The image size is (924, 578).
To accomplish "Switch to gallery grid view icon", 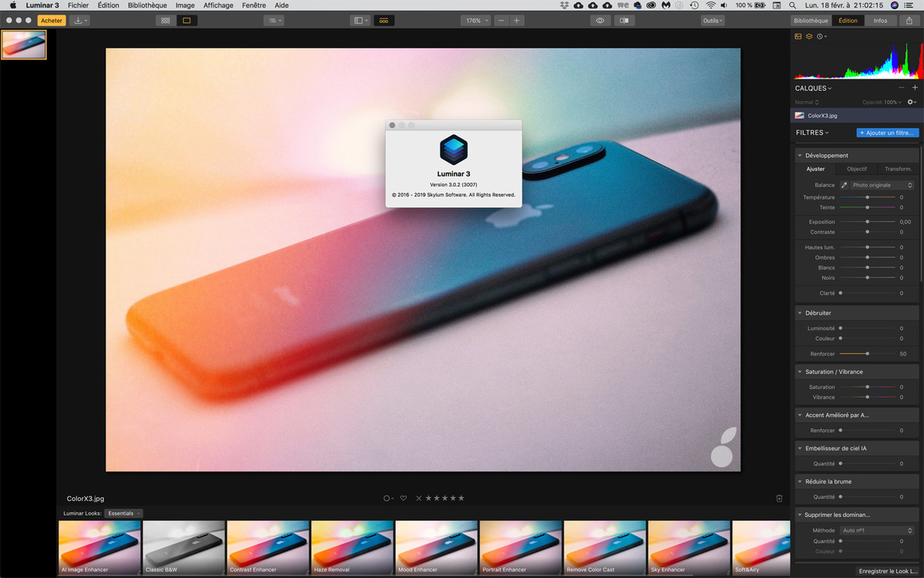I will [x=166, y=21].
